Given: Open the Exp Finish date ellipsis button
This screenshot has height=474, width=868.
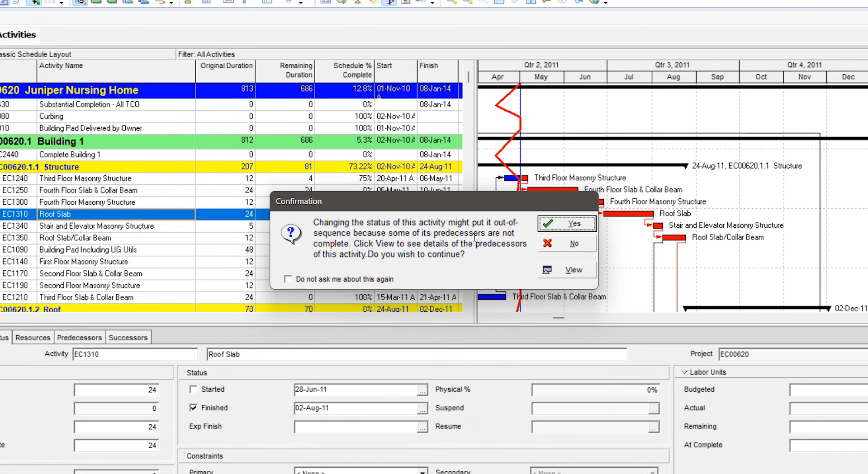Looking at the screenshot, I should (x=422, y=427).
